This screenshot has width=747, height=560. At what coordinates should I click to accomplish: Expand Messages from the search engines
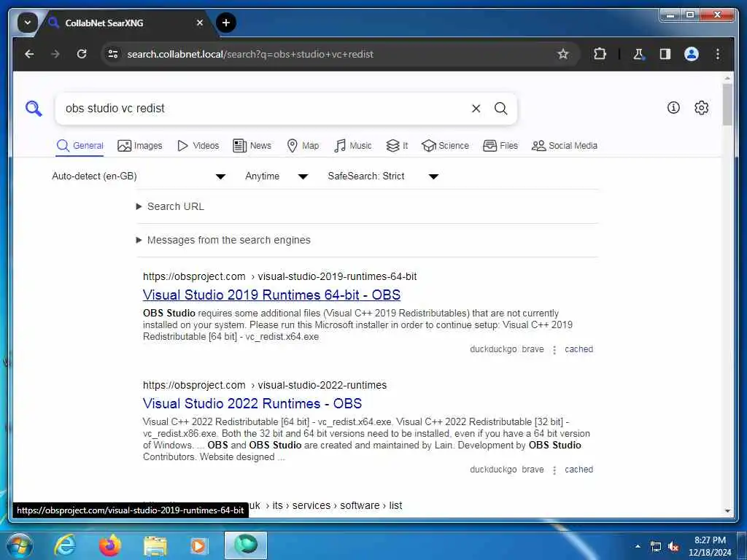[x=223, y=240]
